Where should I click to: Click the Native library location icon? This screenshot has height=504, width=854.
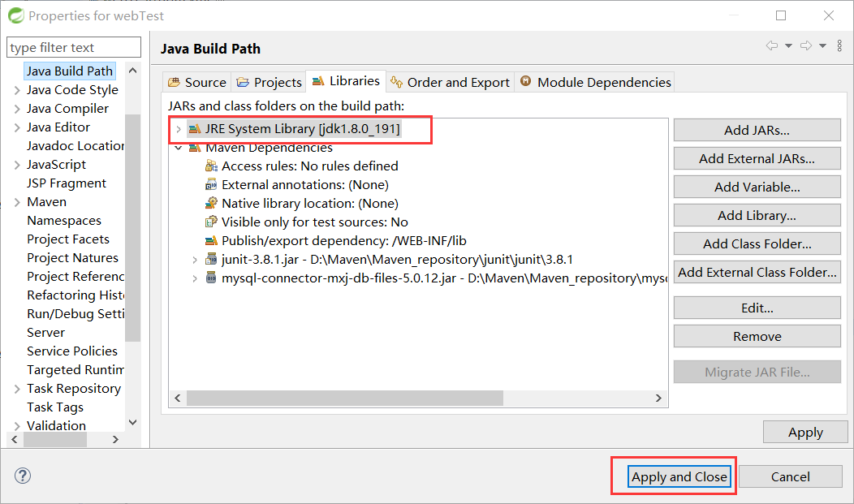[x=211, y=203]
